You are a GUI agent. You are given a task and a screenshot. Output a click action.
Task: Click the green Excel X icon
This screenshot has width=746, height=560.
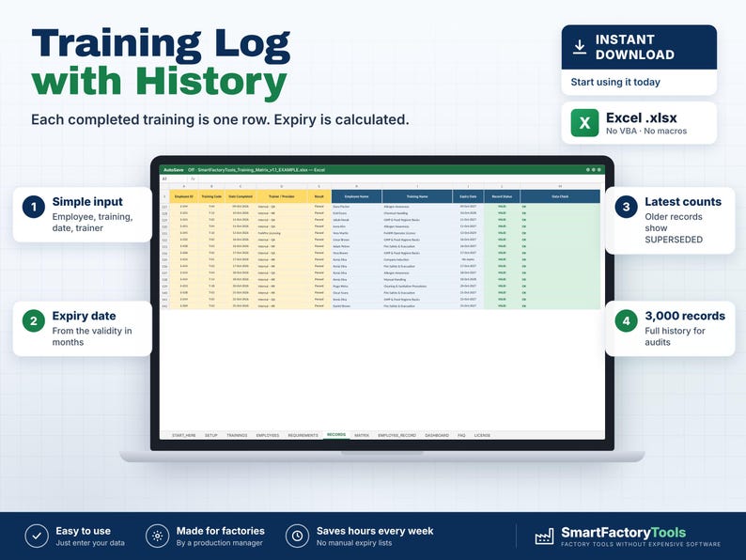[584, 123]
